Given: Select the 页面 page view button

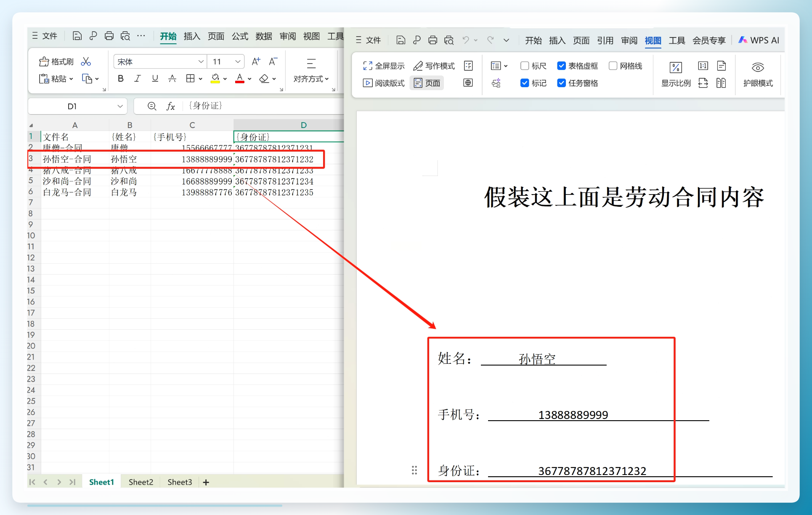Looking at the screenshot, I should pyautogui.click(x=427, y=83).
